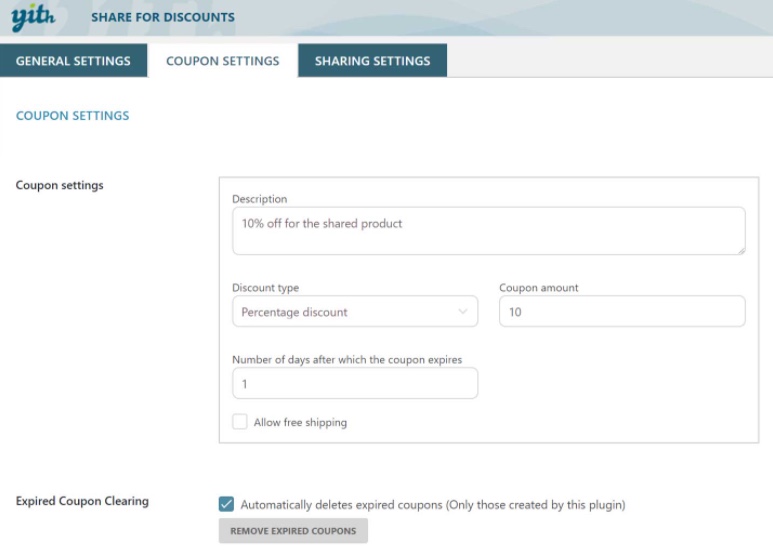Focus the coupon Description text area
This screenshot has width=773, height=553.
(488, 231)
